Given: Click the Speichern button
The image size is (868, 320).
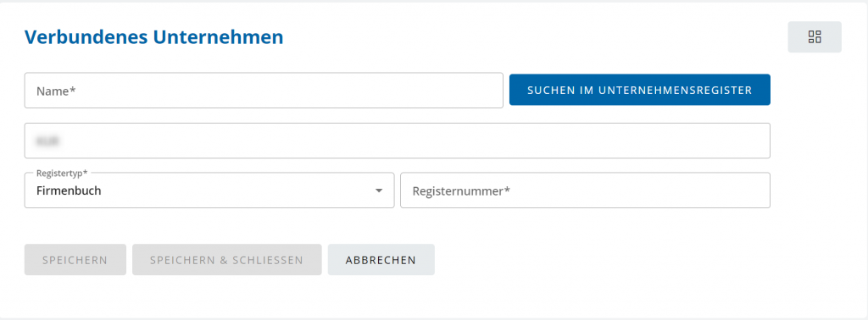Looking at the screenshot, I should (x=75, y=260).
